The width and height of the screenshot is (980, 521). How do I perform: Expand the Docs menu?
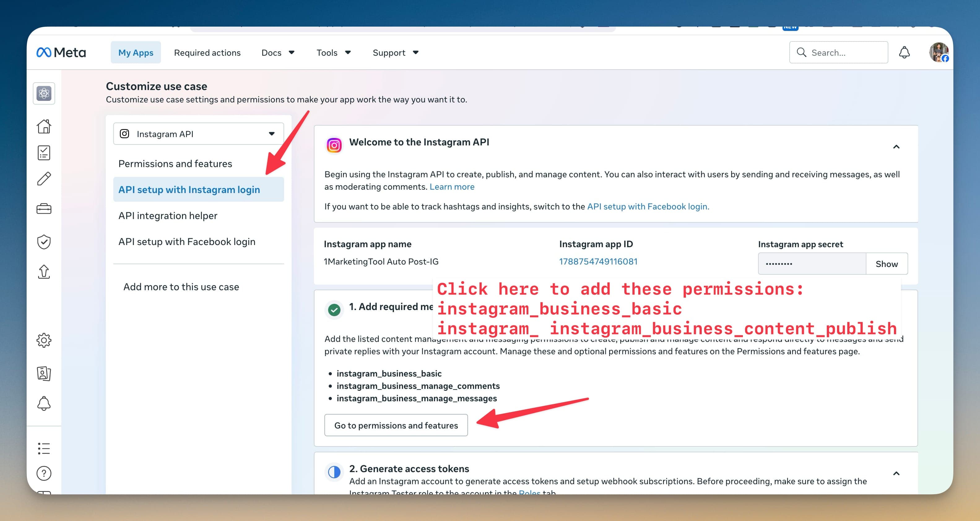pyautogui.click(x=278, y=53)
